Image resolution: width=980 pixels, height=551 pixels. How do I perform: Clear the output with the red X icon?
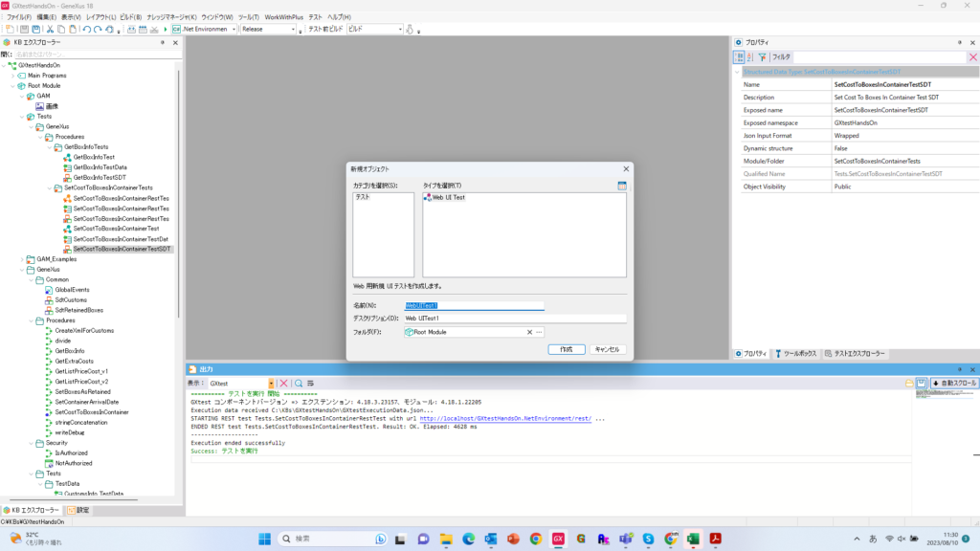283,383
